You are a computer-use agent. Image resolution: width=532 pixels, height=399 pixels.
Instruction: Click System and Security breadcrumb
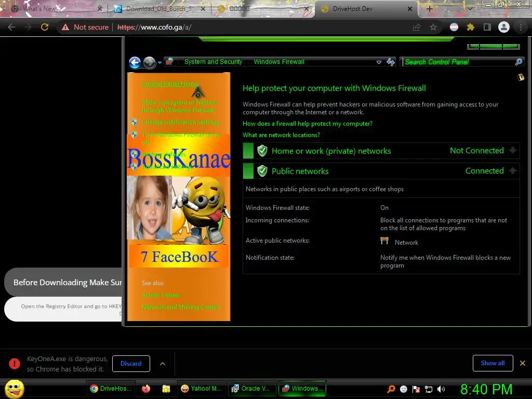[x=213, y=62]
